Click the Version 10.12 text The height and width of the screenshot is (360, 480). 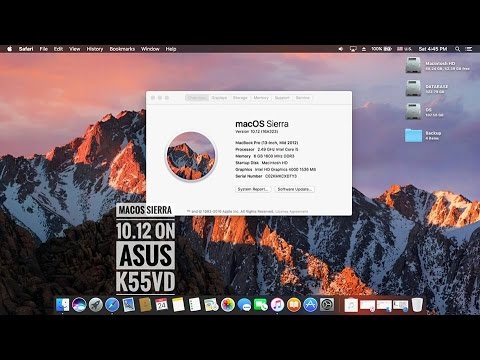pyautogui.click(x=257, y=132)
